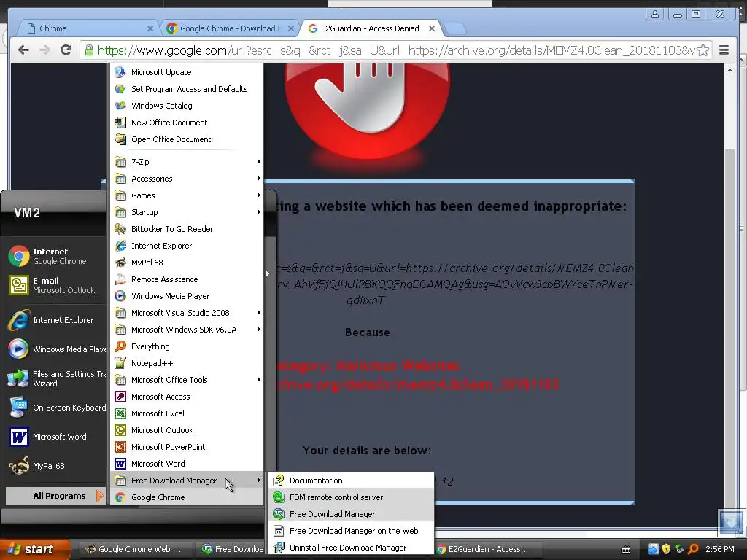Open Files and Settings Transfer Wizard
Screen dimensions: 747x560
point(55,378)
